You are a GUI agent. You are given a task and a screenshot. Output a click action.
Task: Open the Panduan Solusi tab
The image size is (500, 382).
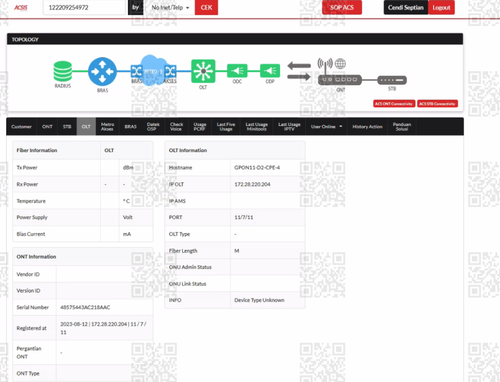coord(402,127)
